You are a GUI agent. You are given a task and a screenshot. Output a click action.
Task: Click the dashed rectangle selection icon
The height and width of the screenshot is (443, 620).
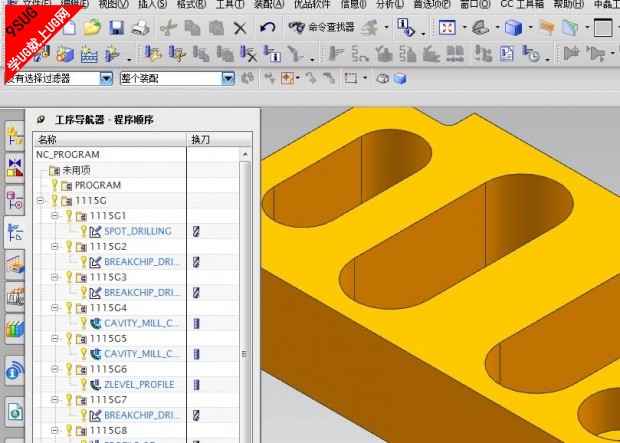pos(351,78)
